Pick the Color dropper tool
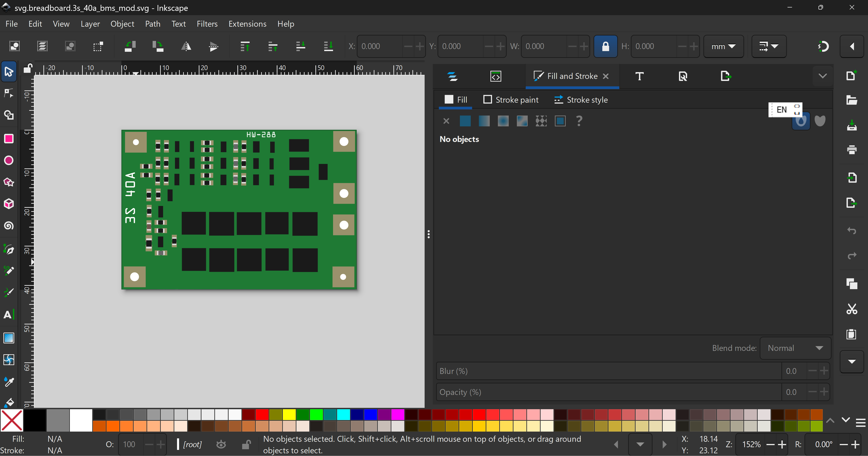868x456 pixels. point(9,382)
